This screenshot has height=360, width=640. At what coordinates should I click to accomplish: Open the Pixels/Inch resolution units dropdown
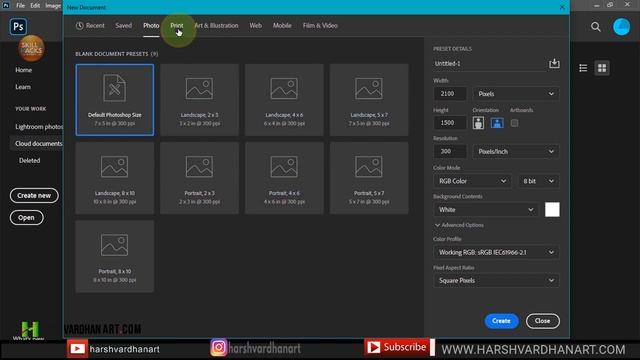516,151
